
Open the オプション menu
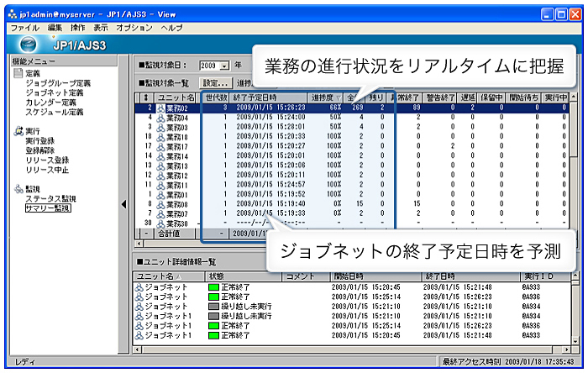pos(134,28)
